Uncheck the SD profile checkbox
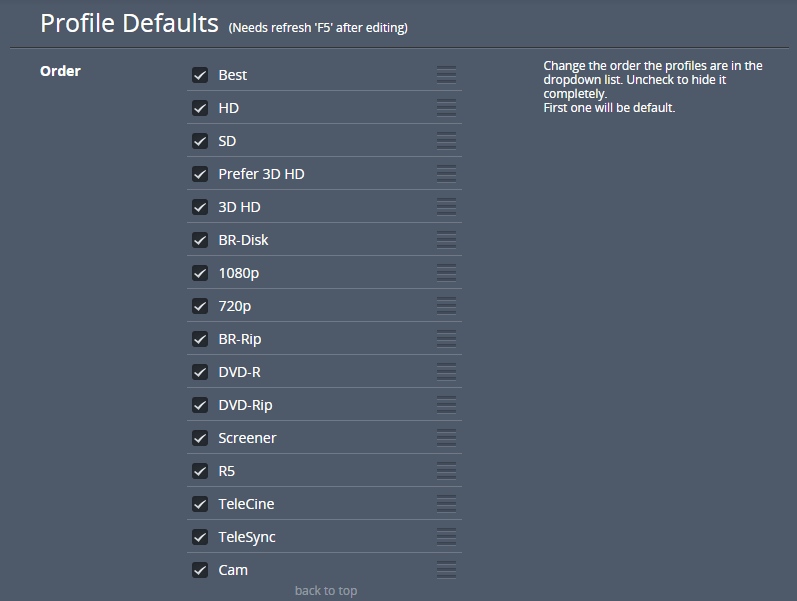The image size is (797, 601). pos(200,141)
